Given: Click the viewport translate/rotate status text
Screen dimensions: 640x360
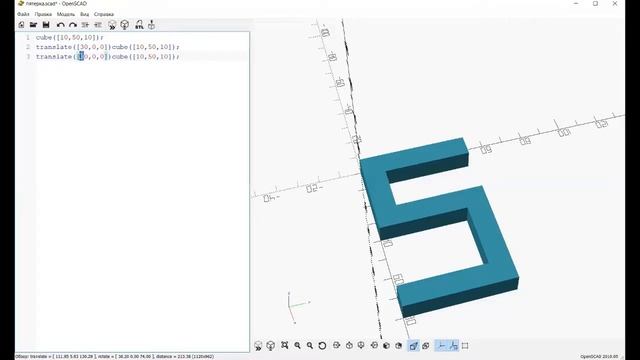Looking at the screenshot, I should [x=114, y=357].
